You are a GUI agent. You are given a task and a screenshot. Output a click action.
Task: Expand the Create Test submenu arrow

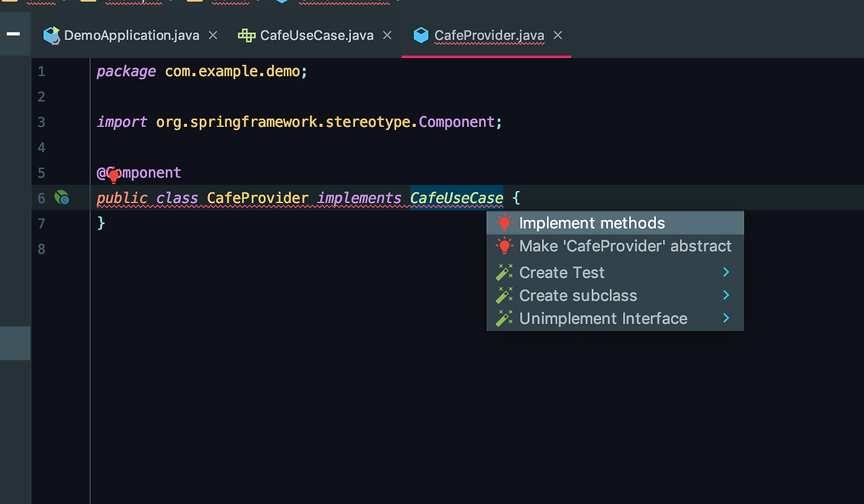[726, 272]
